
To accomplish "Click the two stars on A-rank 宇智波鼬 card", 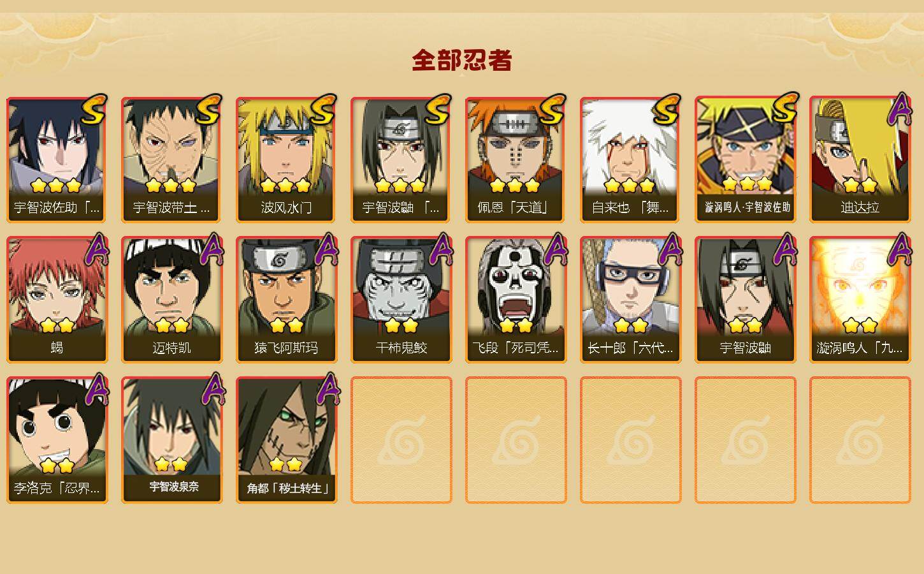I will coord(746,326).
